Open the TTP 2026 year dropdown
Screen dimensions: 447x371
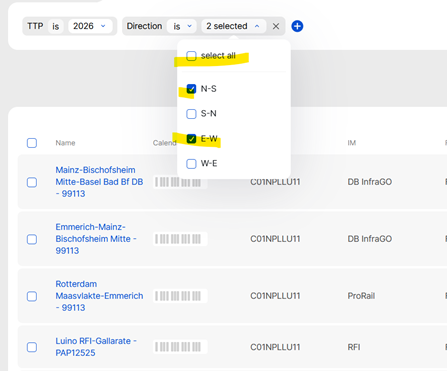pyautogui.click(x=90, y=26)
